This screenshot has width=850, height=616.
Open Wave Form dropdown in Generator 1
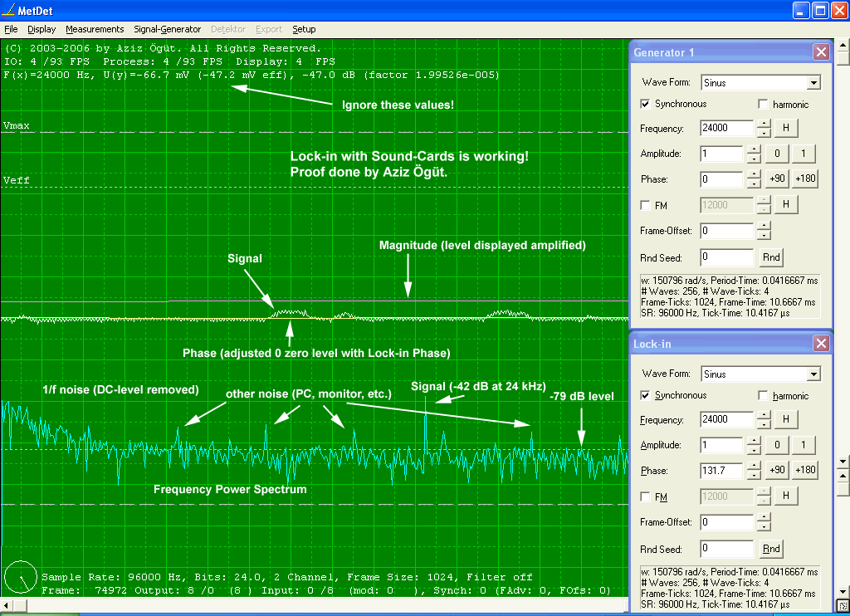coord(813,83)
